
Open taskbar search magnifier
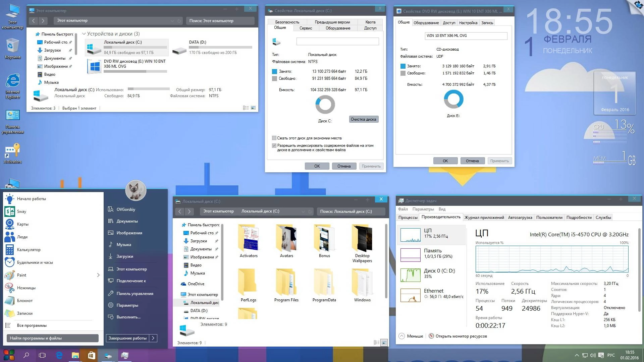(26, 355)
